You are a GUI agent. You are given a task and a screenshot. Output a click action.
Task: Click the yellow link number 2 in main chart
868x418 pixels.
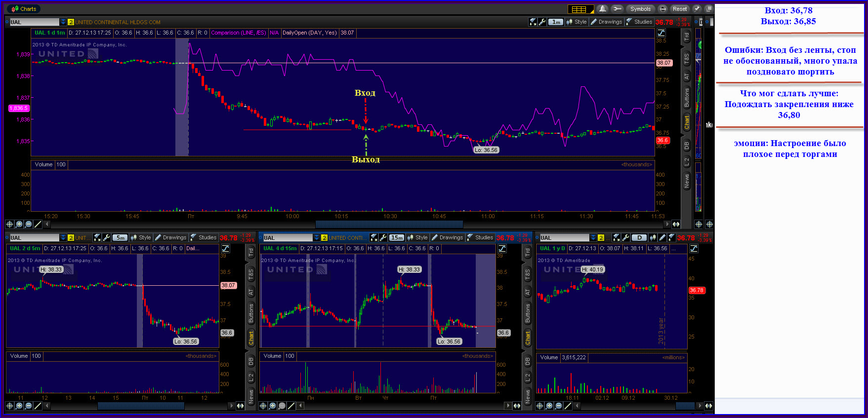(x=71, y=22)
